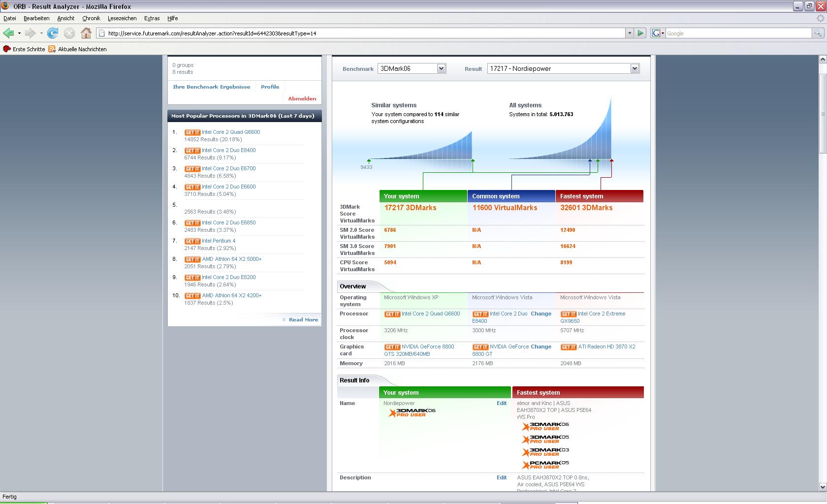Click GET IT badge next to Core 2 Duo E8400 in list
The image size is (827, 504).
pyautogui.click(x=192, y=151)
